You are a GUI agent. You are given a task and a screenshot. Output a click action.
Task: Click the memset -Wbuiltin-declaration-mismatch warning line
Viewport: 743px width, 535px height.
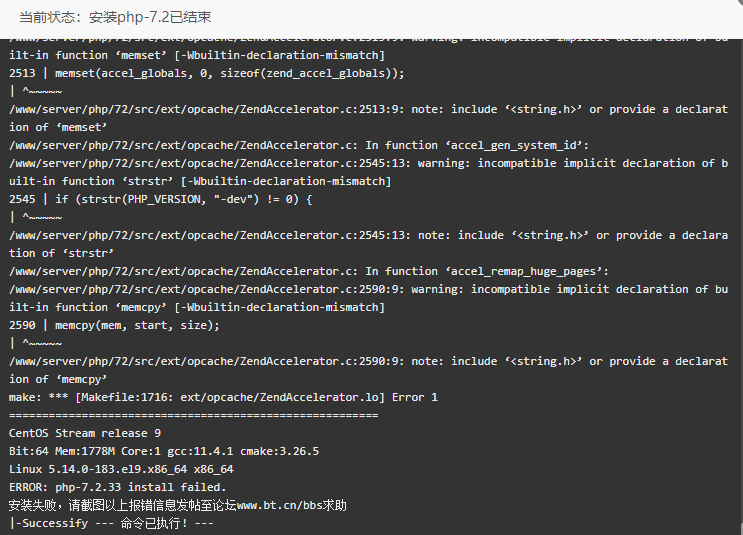click(x=197, y=55)
